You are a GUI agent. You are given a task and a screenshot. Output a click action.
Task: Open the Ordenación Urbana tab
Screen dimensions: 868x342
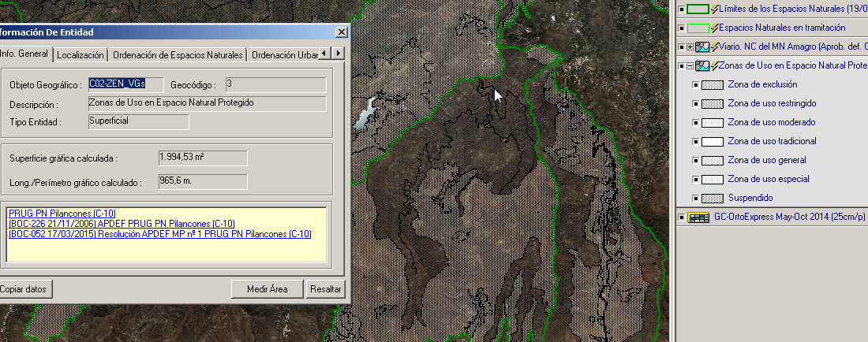tap(283, 54)
